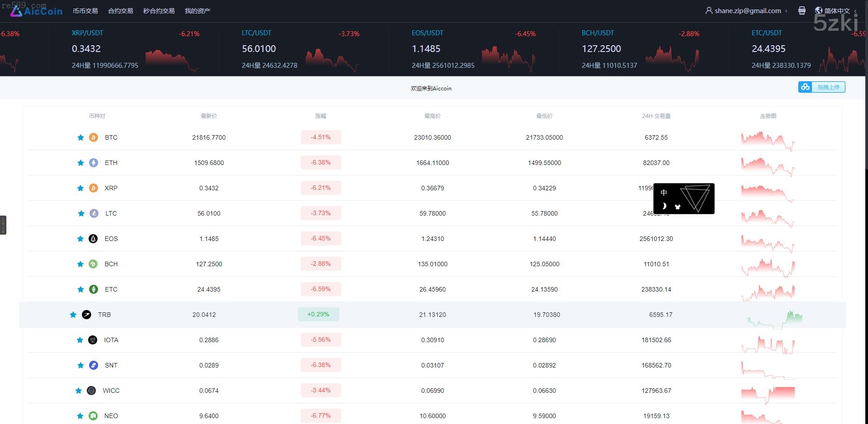Viewport: 868px width, 424px height.
Task: Click the cloud icon on the upload button
Action: pyautogui.click(x=805, y=87)
